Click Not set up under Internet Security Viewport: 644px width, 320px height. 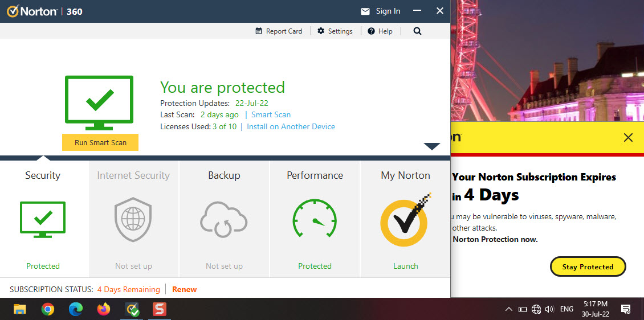(x=133, y=266)
